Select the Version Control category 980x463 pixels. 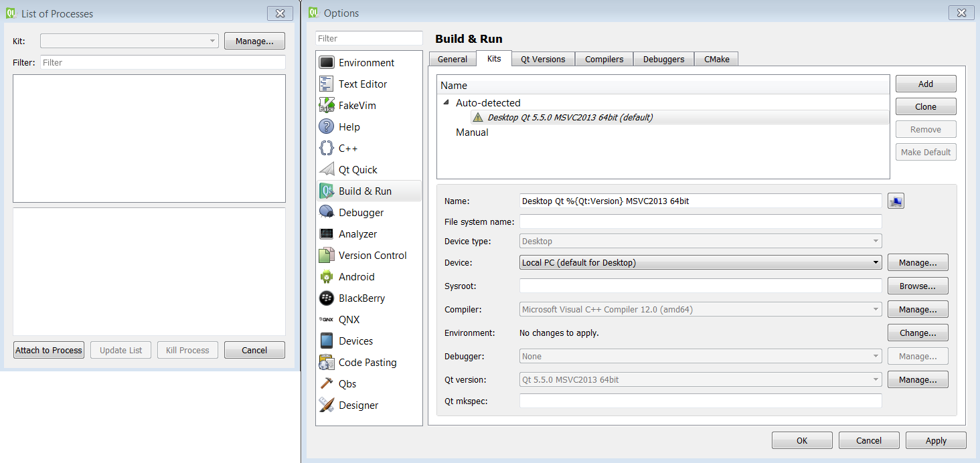(372, 256)
